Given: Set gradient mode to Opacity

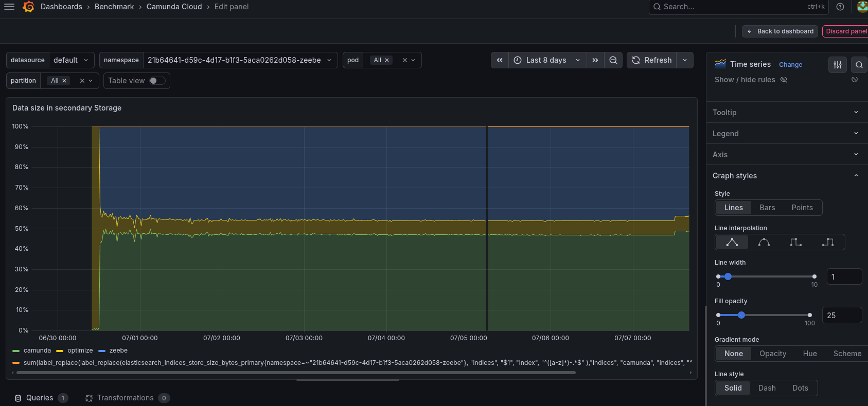Looking at the screenshot, I should pos(773,354).
